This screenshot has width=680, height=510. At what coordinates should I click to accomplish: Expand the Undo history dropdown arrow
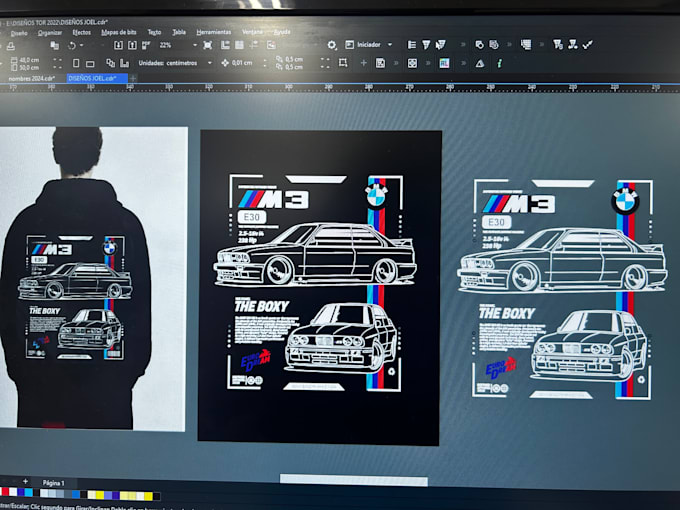click(x=82, y=45)
